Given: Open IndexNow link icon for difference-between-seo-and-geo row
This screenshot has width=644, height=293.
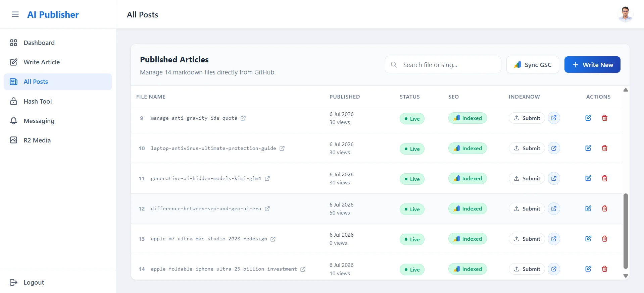Looking at the screenshot, I should (x=554, y=209).
